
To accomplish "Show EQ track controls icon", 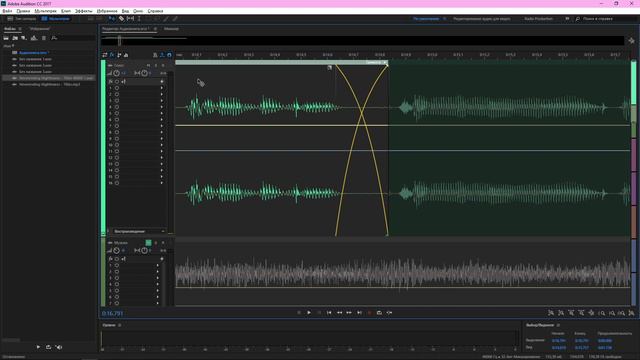I will click(x=126, y=55).
